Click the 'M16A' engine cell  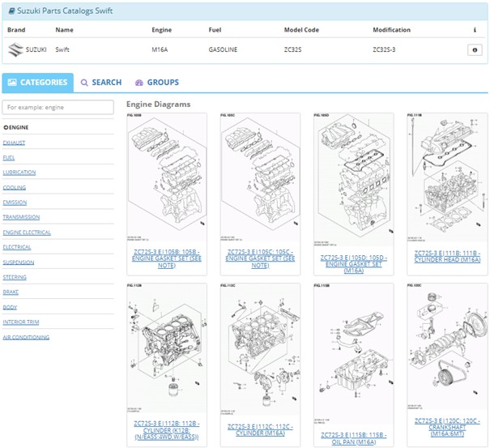[160, 49]
